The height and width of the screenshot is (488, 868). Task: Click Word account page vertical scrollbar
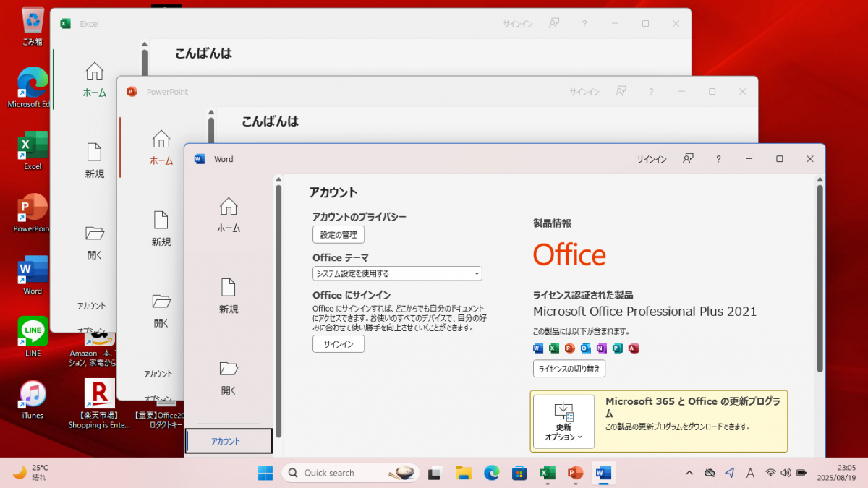pos(820,278)
